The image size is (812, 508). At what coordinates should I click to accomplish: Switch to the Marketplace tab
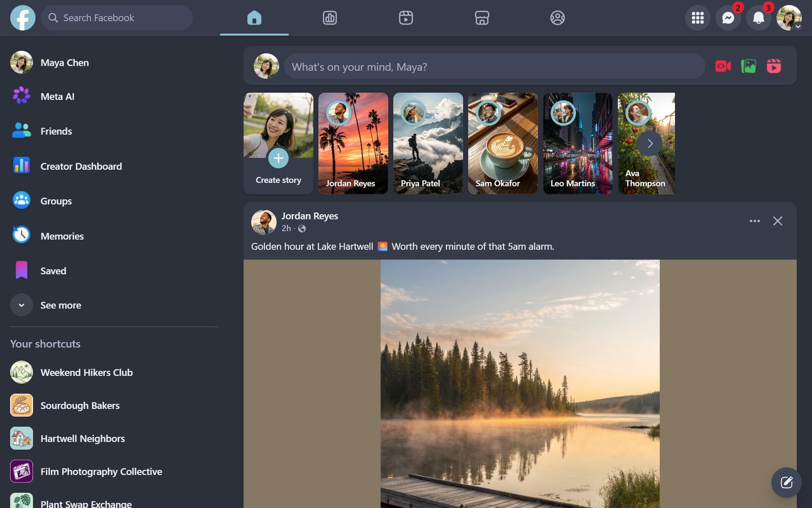tap(482, 18)
